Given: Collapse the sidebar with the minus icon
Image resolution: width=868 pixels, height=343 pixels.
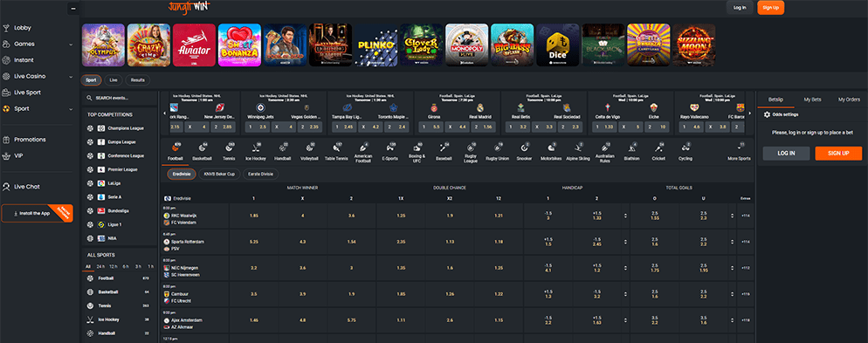Looking at the screenshot, I should pos(72,9).
